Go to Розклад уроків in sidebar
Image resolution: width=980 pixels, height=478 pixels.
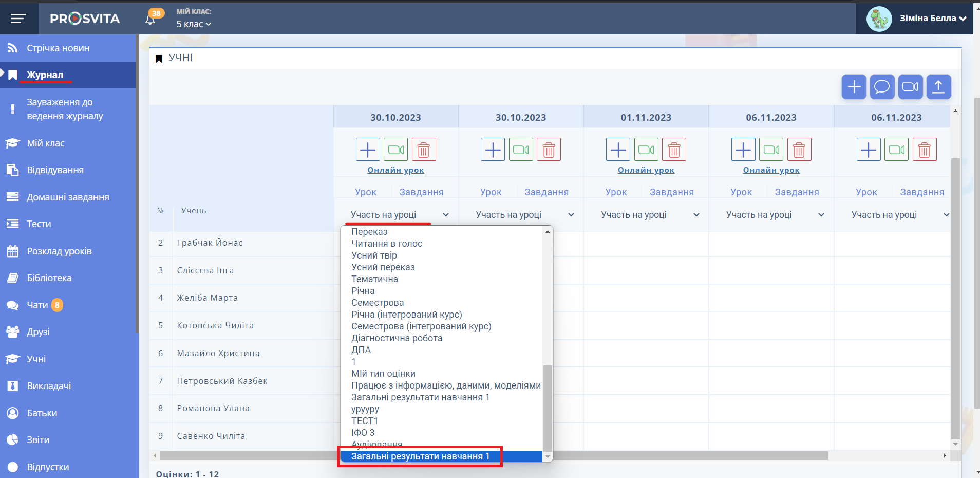59,251
